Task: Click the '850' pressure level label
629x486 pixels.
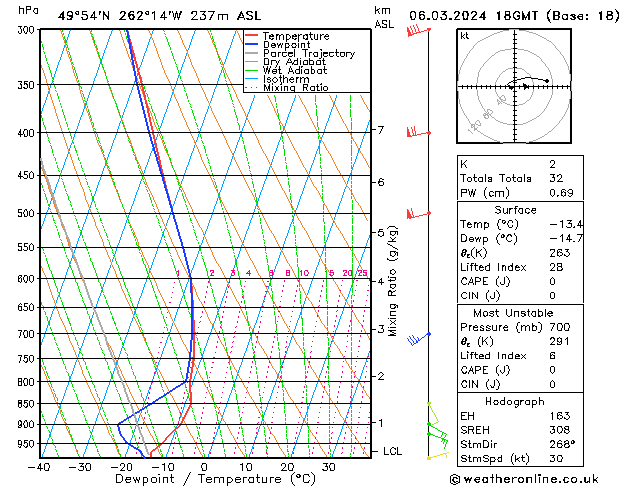Action: click(28, 404)
